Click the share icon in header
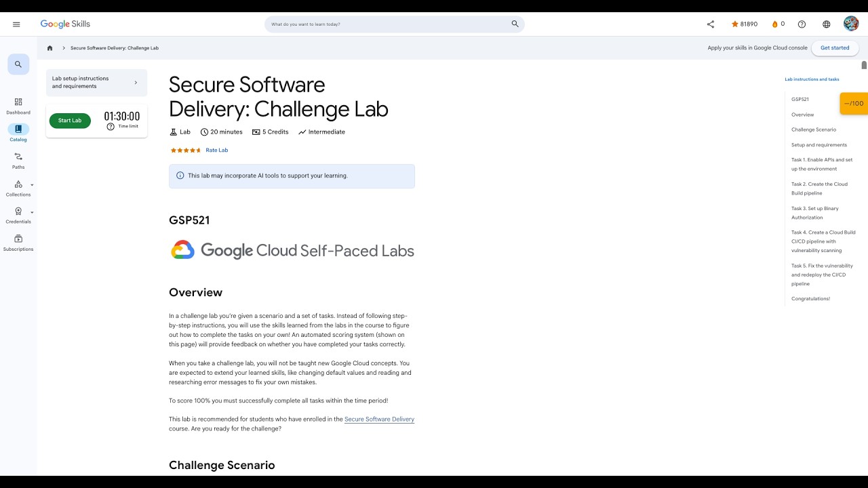868x488 pixels. point(711,24)
